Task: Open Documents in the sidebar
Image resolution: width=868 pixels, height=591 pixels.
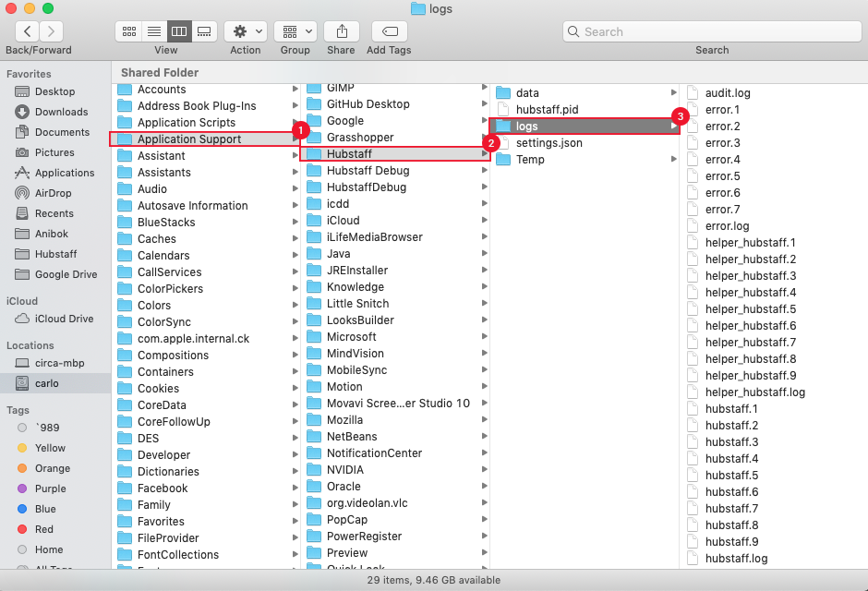Action: [54, 132]
